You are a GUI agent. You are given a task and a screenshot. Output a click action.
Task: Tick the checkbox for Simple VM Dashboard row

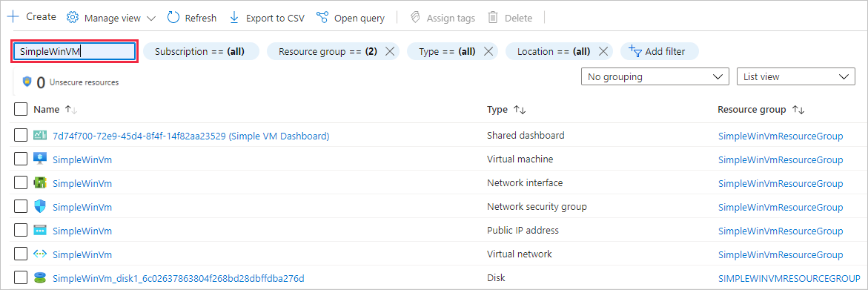(x=21, y=135)
